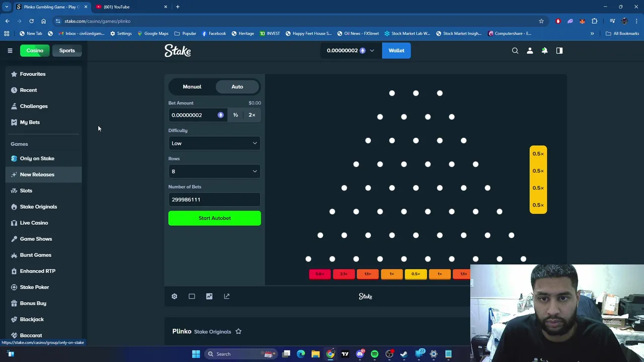Open My Bets in the sidebar
The width and height of the screenshot is (644, 362).
pos(43,122)
